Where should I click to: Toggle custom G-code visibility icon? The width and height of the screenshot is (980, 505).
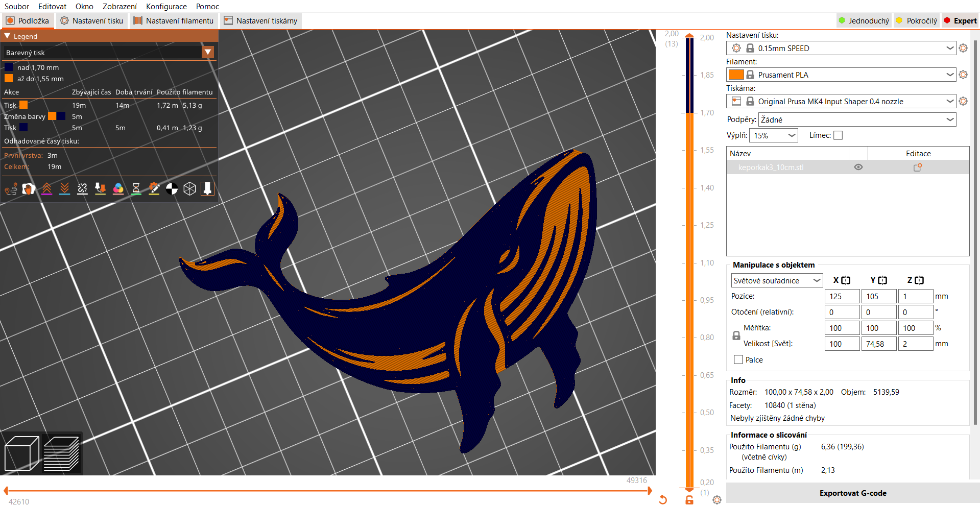154,189
